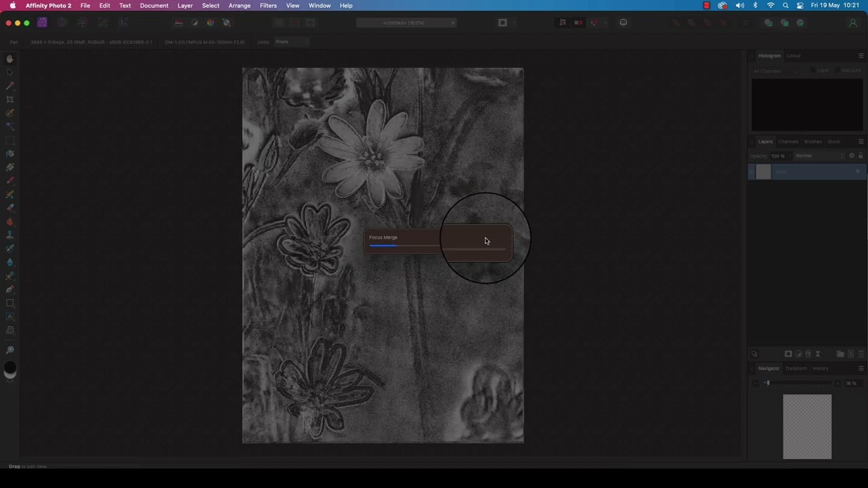Viewport: 868px width, 488px height.
Task: Select the Zoom magnifier tool
Action: click(9, 350)
